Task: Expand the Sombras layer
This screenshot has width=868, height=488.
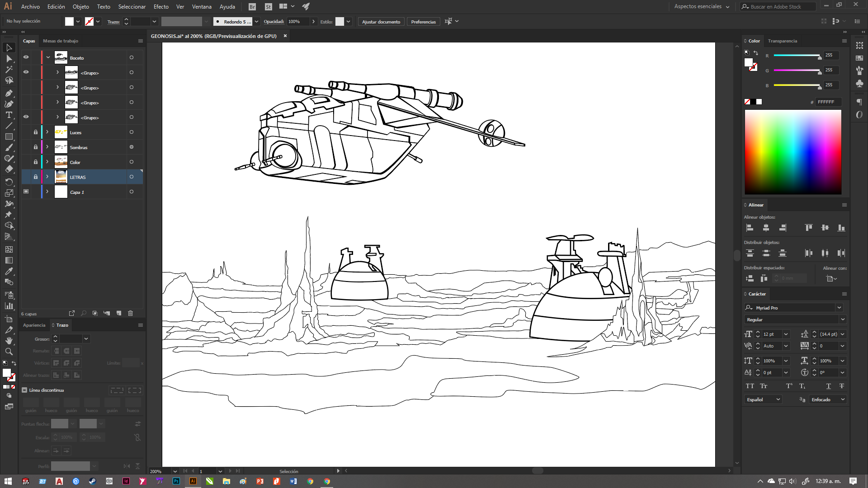Action: pyautogui.click(x=47, y=147)
